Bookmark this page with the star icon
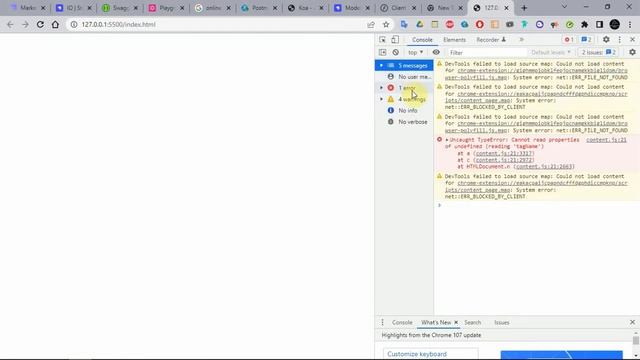 point(386,24)
